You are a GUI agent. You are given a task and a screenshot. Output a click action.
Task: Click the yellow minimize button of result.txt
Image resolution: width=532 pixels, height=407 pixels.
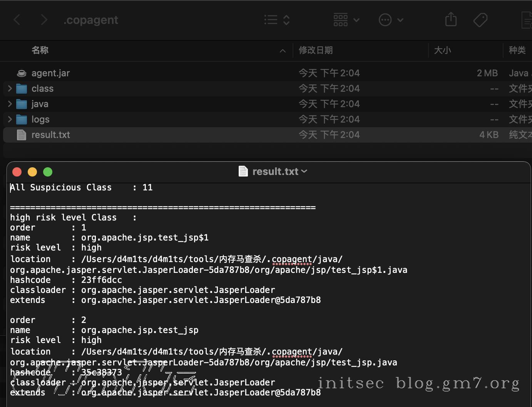[x=32, y=172]
